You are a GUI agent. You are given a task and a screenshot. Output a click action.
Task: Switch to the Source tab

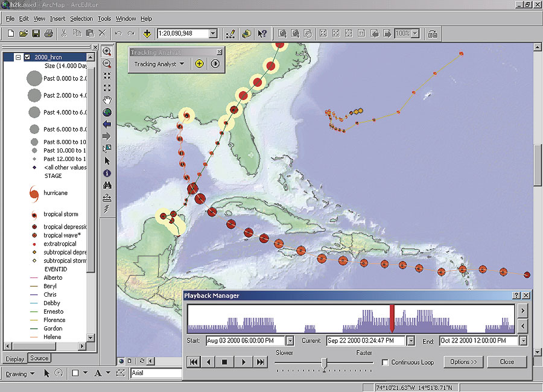click(x=39, y=358)
